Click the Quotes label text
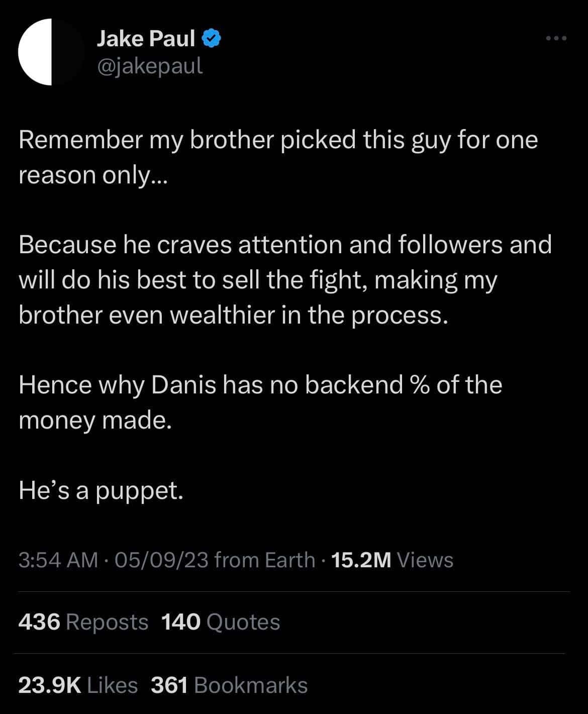The height and width of the screenshot is (714, 588). pyautogui.click(x=244, y=621)
